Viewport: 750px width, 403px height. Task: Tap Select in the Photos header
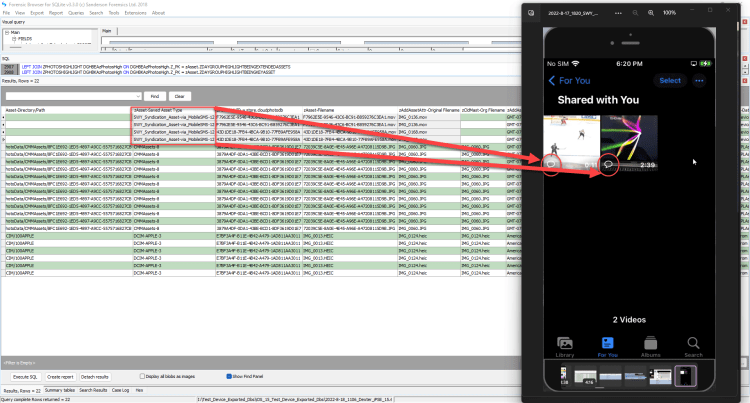[669, 80]
